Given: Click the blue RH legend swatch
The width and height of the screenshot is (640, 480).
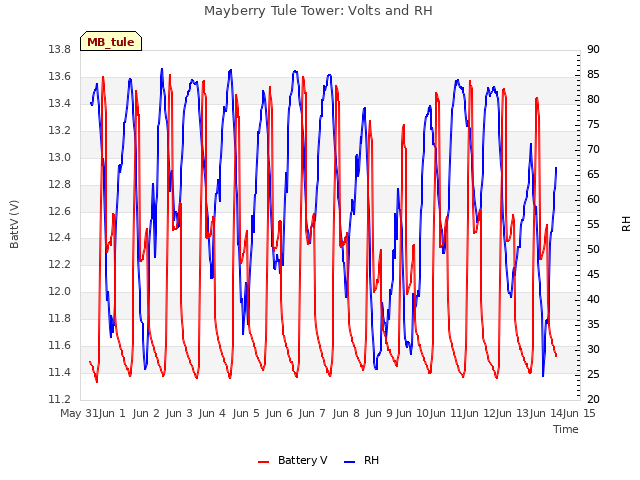Looking at the screenshot, I should [350, 462].
